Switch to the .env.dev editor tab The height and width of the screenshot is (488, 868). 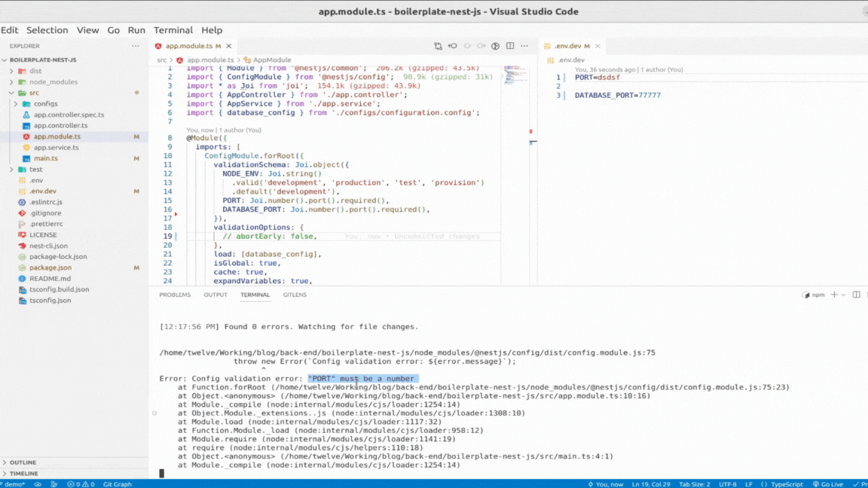pos(569,45)
